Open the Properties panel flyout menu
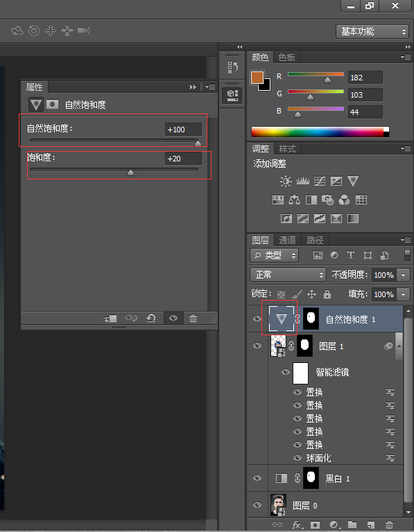The width and height of the screenshot is (414, 532). click(x=210, y=87)
